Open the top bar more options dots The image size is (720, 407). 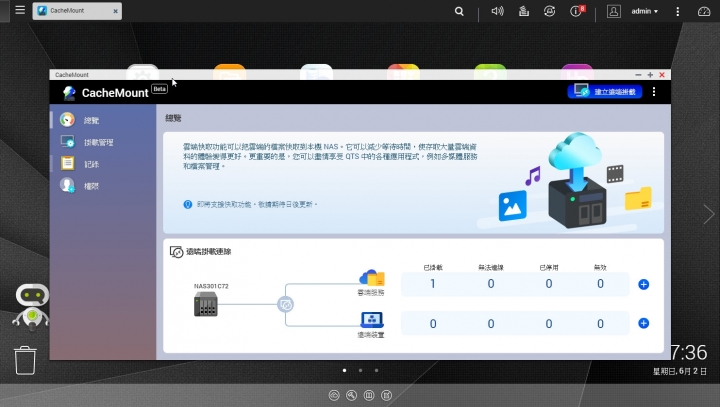pos(677,11)
